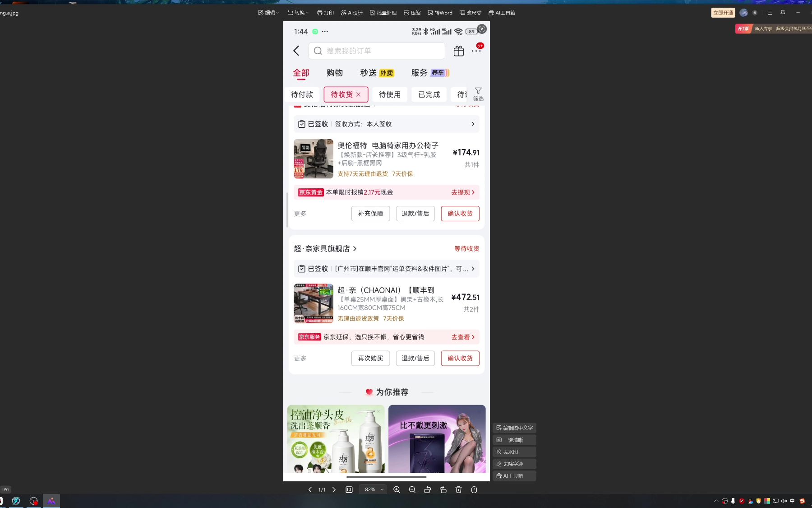Open the 一键清晰 enhancement tool
This screenshot has height=508, width=812.
514,440
